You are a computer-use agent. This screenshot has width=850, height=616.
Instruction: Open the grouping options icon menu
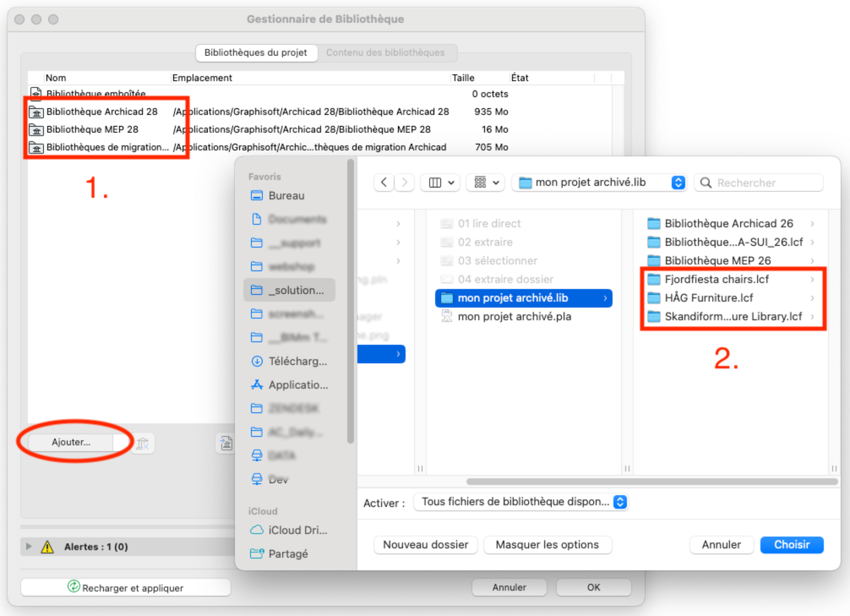(486, 183)
